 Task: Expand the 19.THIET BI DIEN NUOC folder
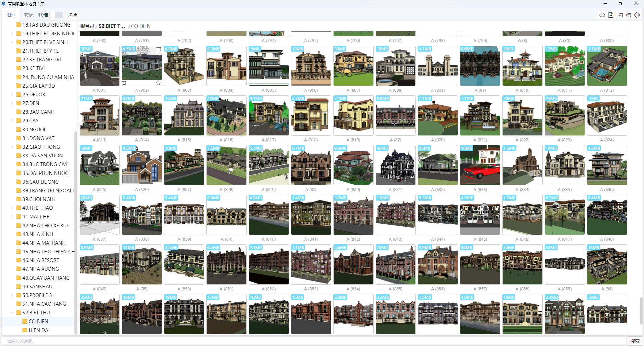coord(12,33)
